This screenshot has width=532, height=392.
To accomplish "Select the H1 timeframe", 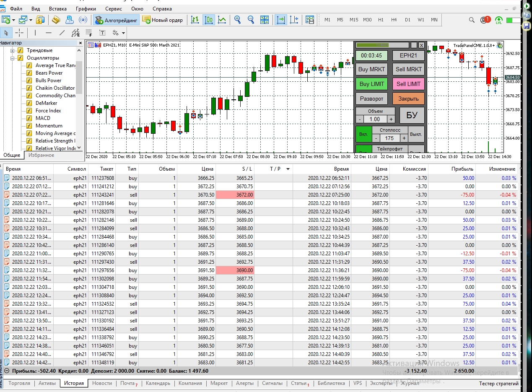I will 381,20.
